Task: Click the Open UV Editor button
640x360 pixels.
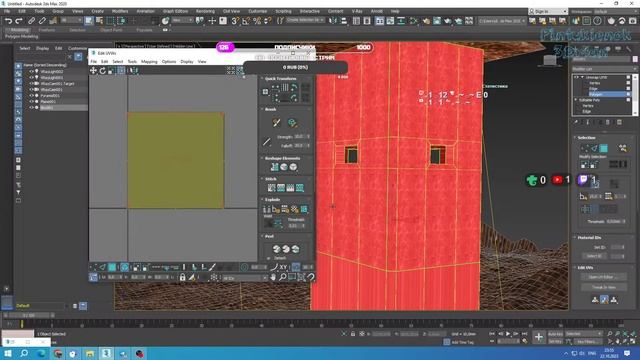Action: tap(604, 277)
